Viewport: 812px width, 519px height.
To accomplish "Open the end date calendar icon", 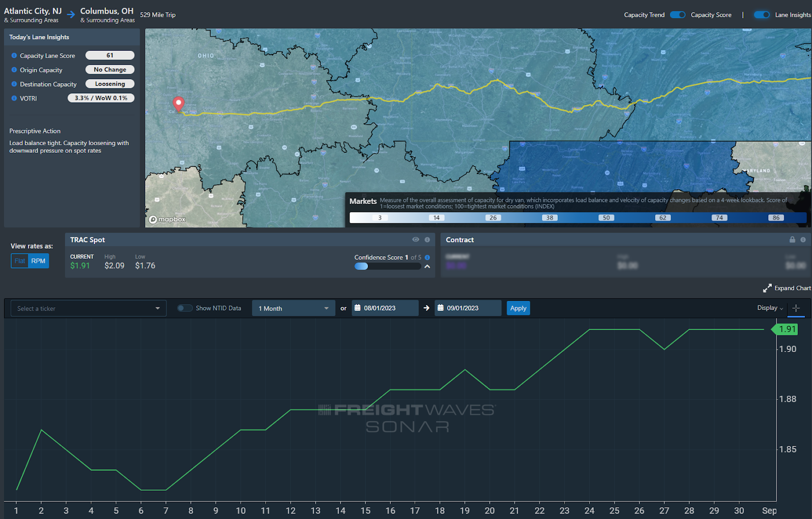I will tap(441, 308).
